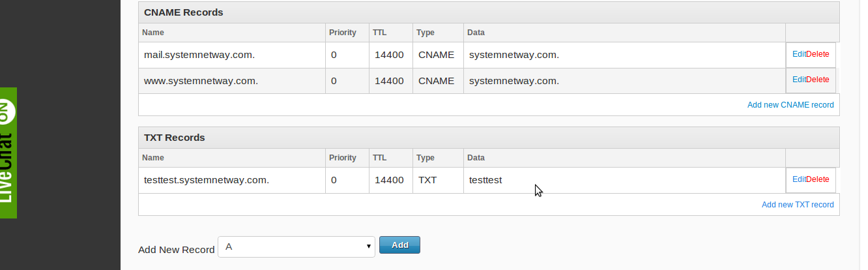Open the LiveChat side tab
868x270 pixels.
[x=8, y=153]
